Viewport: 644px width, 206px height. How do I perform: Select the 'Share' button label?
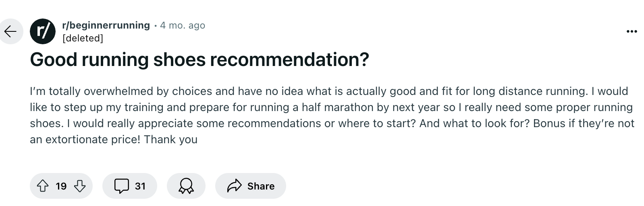pos(261,186)
